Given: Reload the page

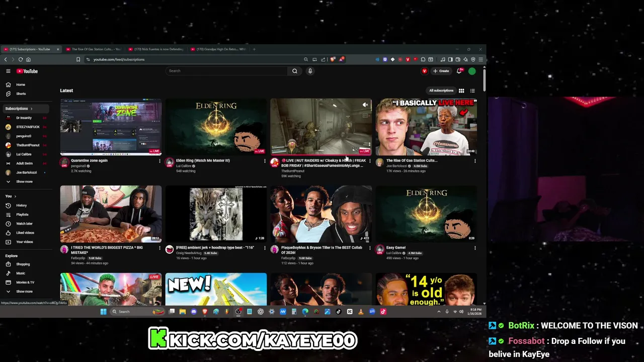Looking at the screenshot, I should pyautogui.click(x=21, y=59).
